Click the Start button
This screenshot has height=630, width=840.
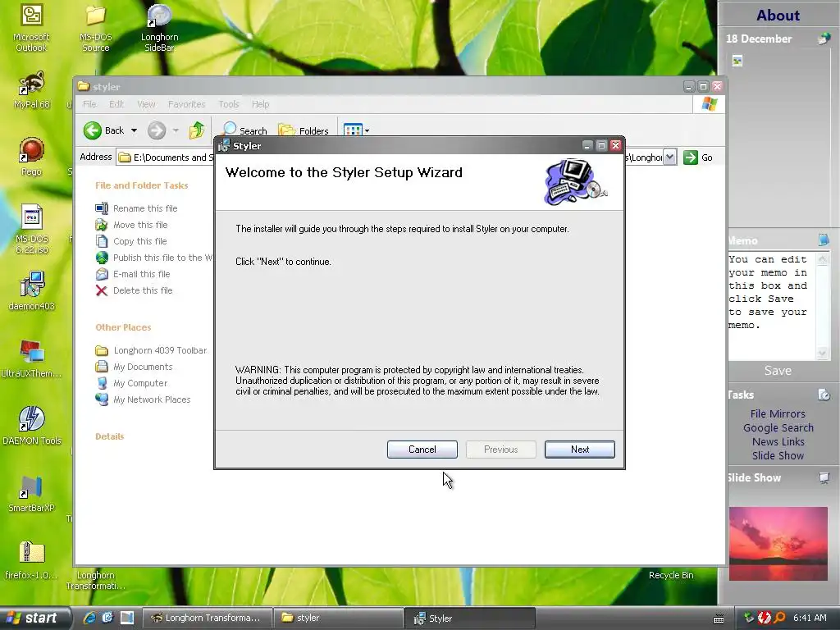[x=34, y=618]
